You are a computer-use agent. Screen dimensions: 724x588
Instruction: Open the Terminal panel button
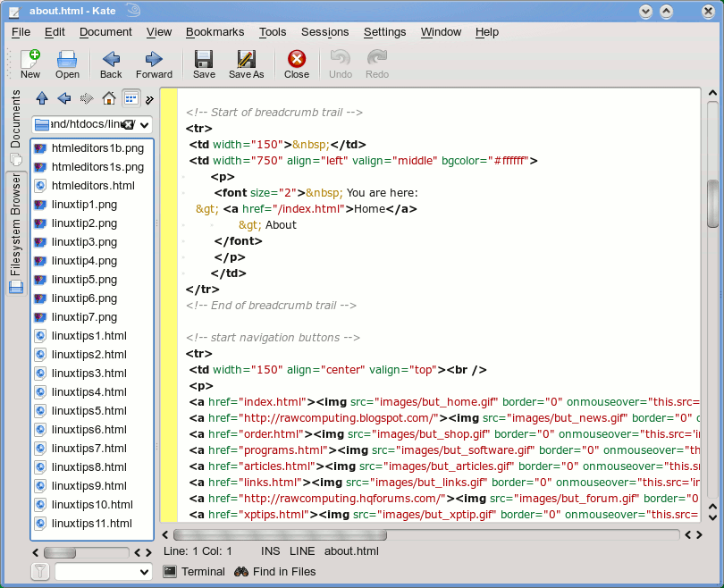pos(194,572)
